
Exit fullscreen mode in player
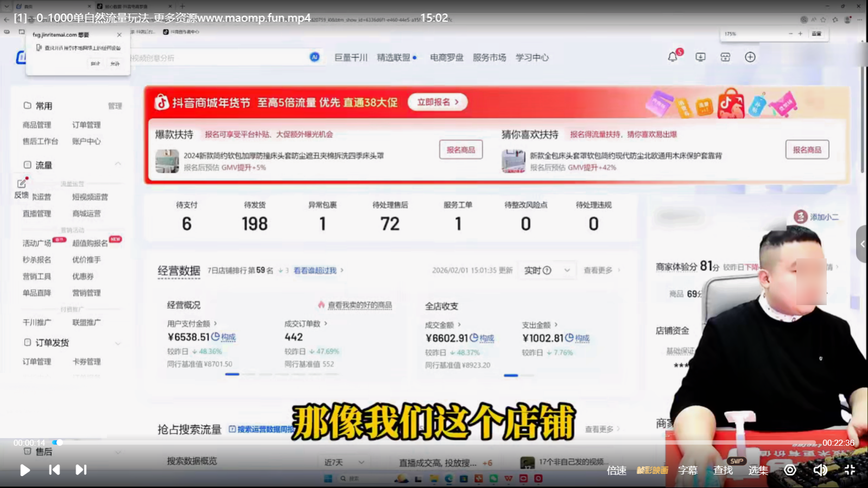(x=850, y=470)
